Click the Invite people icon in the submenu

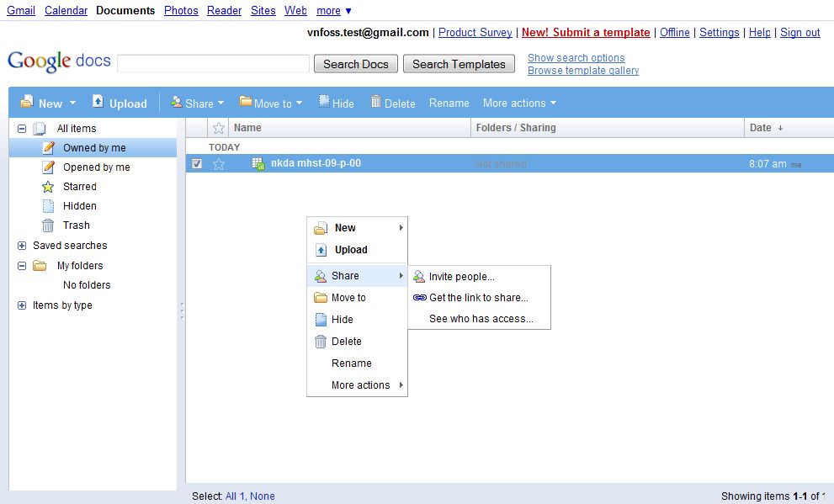[419, 276]
